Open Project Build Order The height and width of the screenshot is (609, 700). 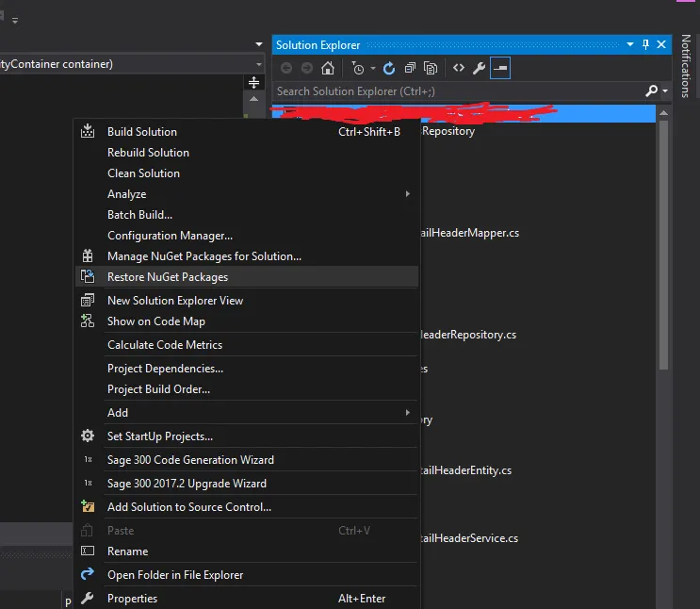tap(247, 389)
